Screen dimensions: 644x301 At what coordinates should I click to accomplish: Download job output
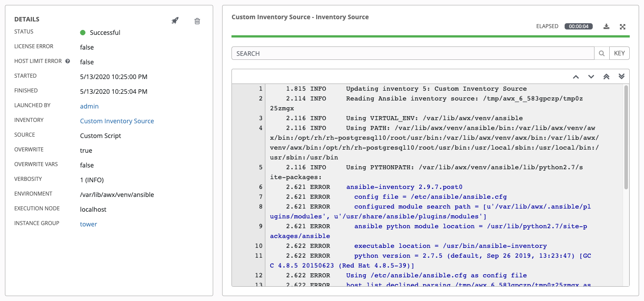607,26
